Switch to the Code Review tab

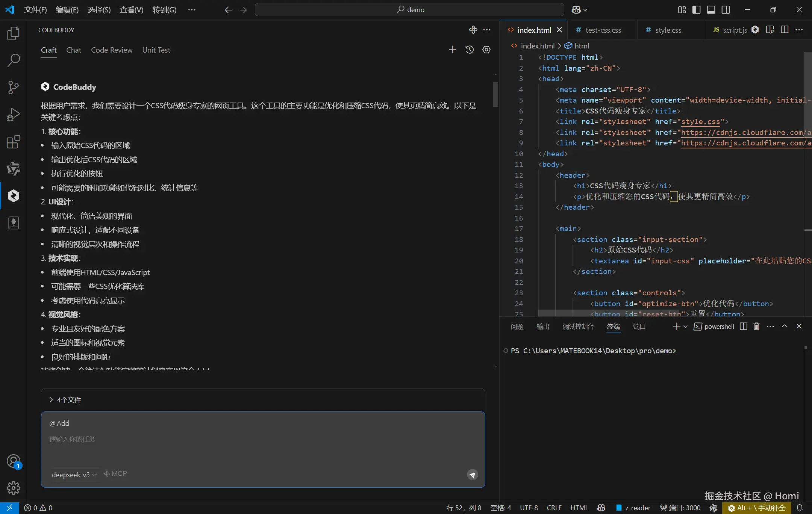(112, 50)
